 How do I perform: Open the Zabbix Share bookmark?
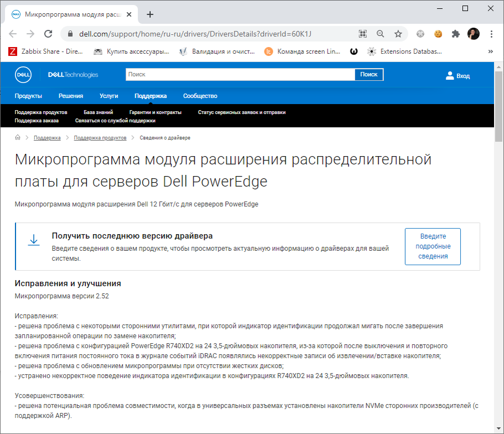point(46,51)
